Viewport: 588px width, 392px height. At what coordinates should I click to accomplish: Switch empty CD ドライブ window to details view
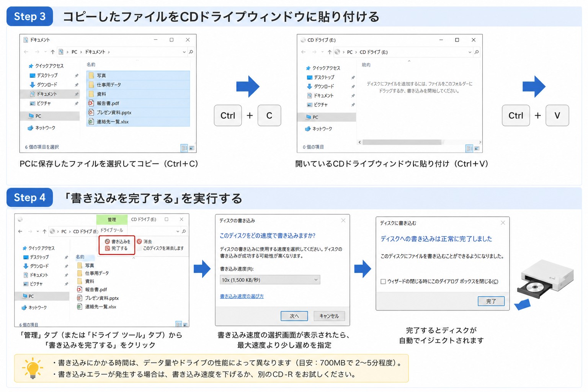tap(469, 148)
